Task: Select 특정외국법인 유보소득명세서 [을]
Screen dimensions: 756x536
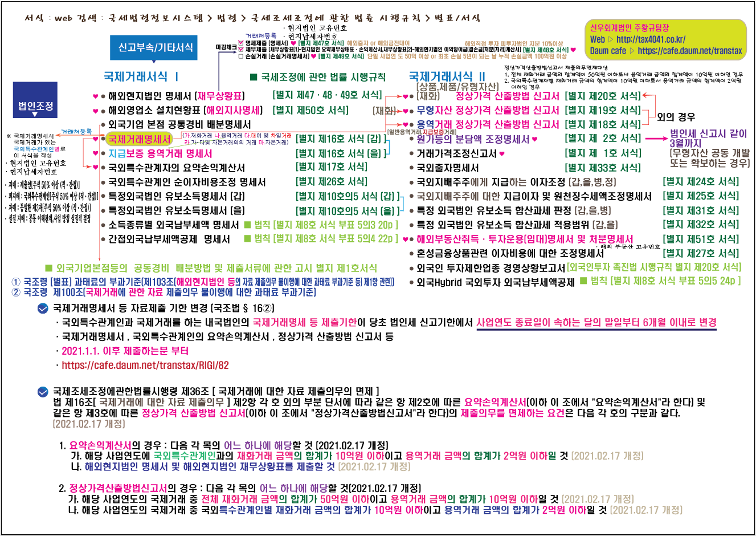Action: (177, 210)
